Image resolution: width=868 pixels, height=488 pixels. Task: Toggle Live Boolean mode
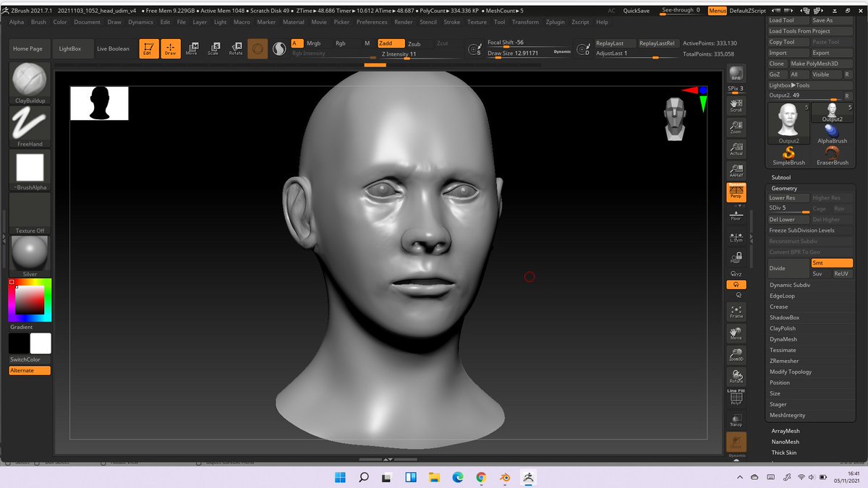pyautogui.click(x=114, y=48)
